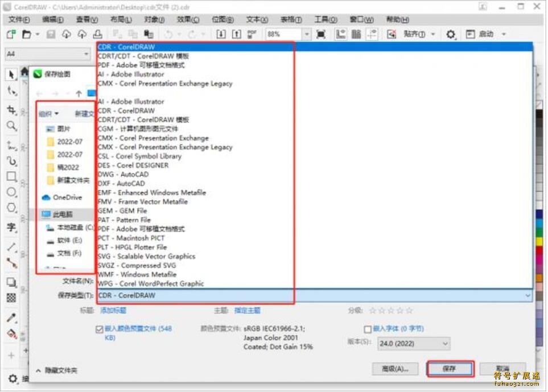
Task: Select 此电脑 in the folder tree
Action: 57,214
